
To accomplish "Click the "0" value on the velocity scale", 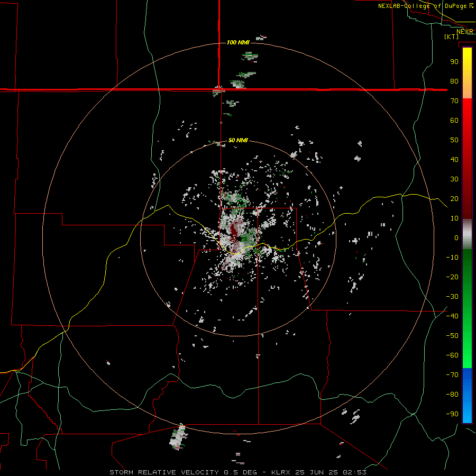I will tap(456, 237).
